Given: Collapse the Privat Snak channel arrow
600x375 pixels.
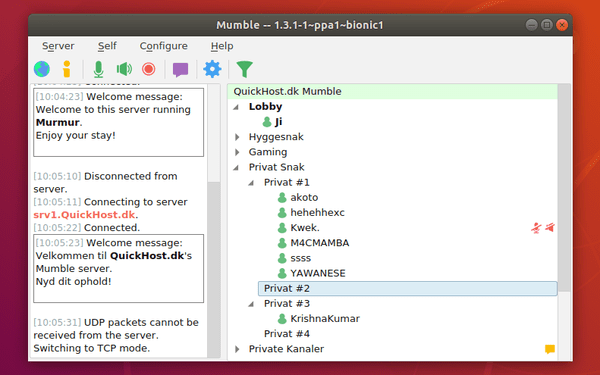Looking at the screenshot, I should pyautogui.click(x=236, y=167).
